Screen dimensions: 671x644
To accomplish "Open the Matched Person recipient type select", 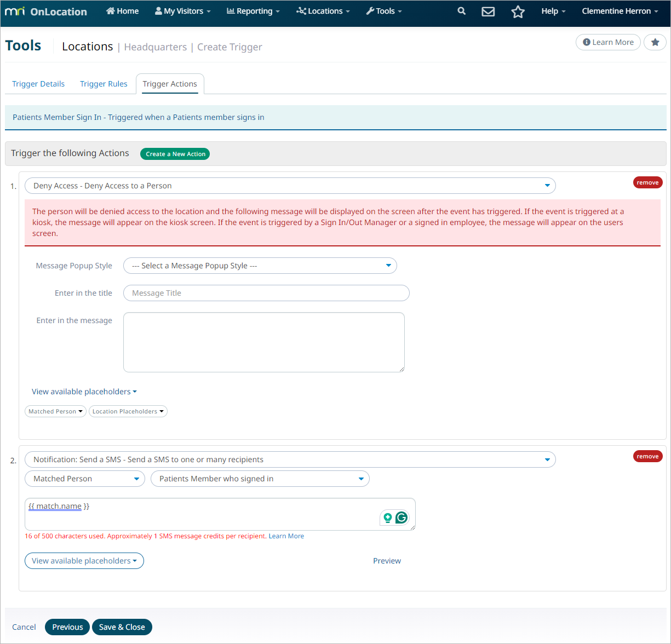I will click(x=85, y=479).
